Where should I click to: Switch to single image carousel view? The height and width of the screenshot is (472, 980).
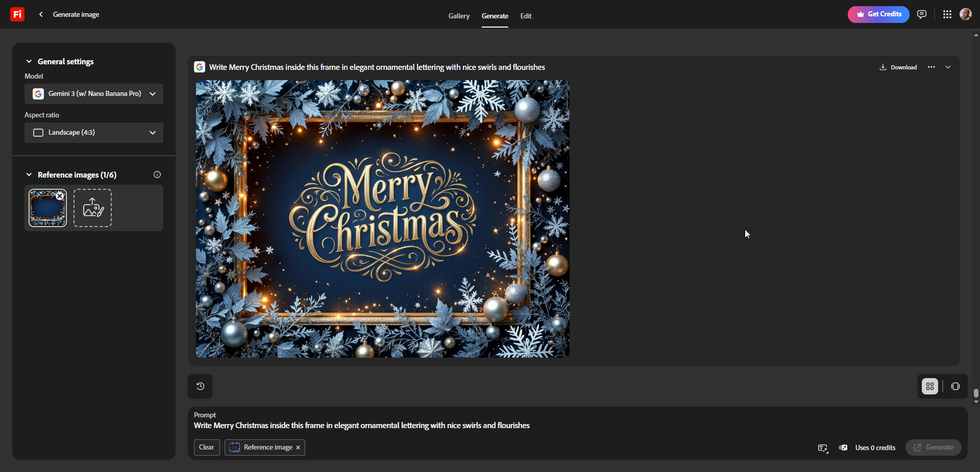955,386
